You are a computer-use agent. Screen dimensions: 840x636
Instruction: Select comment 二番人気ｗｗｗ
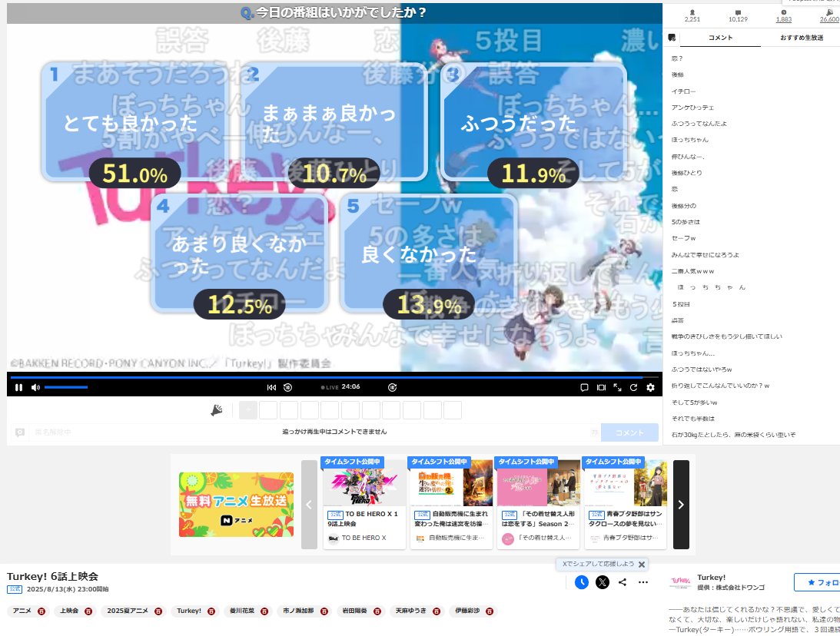(x=692, y=271)
